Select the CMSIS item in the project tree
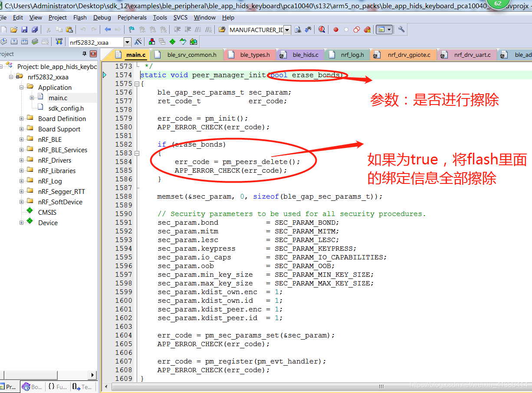This screenshot has height=393, width=532. [x=47, y=212]
